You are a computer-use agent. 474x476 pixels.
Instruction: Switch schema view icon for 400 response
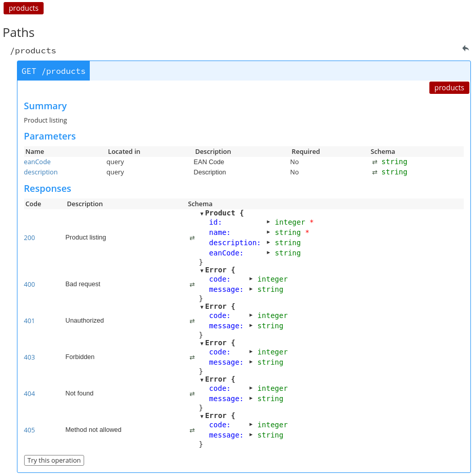192,285
